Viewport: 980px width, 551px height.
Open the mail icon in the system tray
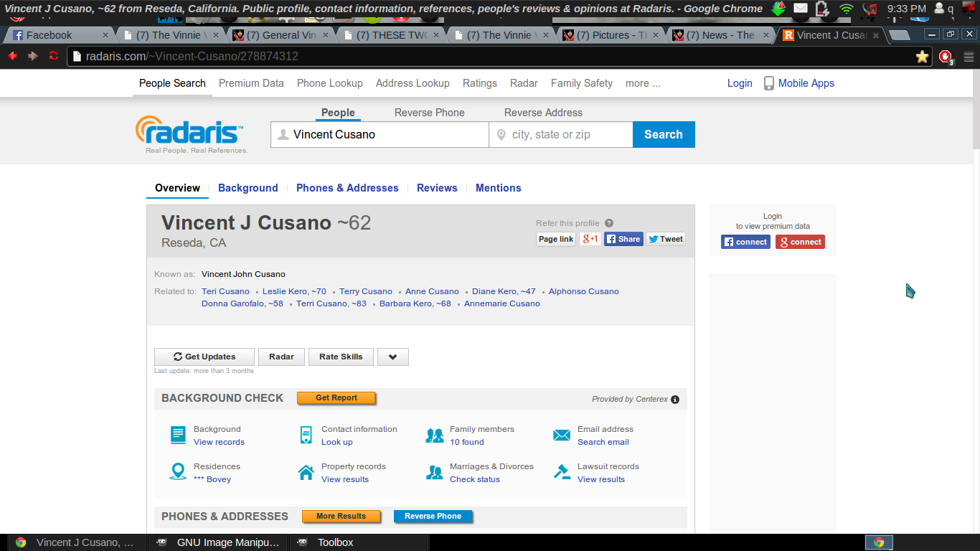pos(801,9)
